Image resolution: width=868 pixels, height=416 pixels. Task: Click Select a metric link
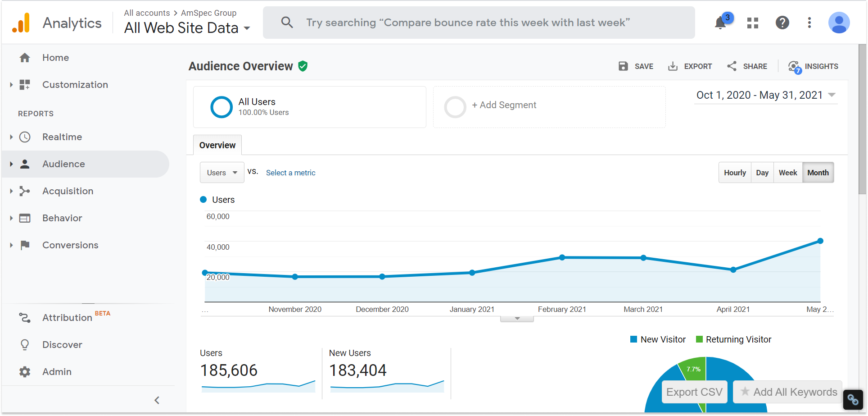pos(290,173)
